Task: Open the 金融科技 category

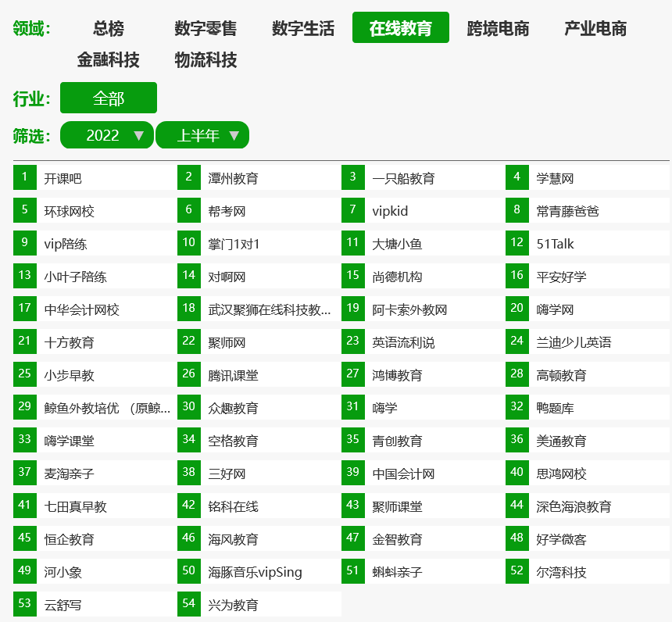Action: click(x=109, y=59)
